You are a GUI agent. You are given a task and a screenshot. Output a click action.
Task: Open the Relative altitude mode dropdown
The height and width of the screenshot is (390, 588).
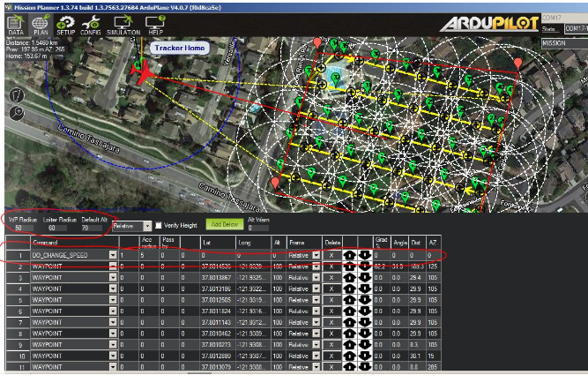point(147,226)
